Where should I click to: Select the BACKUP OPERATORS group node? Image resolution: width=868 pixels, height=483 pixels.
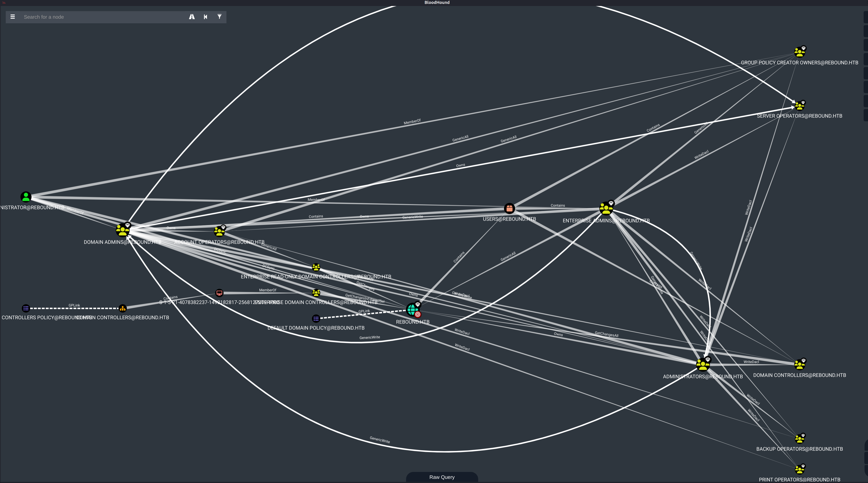tap(799, 439)
